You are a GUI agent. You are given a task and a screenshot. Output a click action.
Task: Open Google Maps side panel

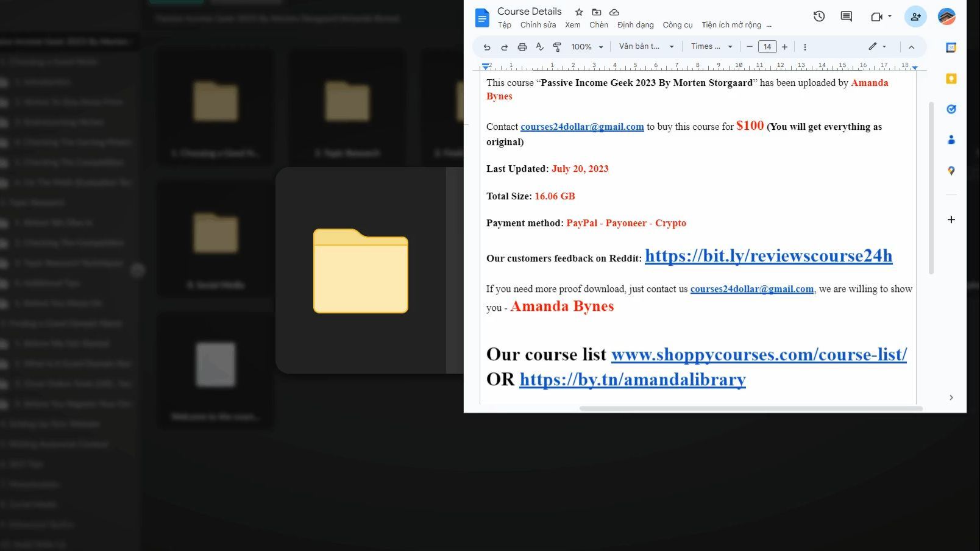951,171
